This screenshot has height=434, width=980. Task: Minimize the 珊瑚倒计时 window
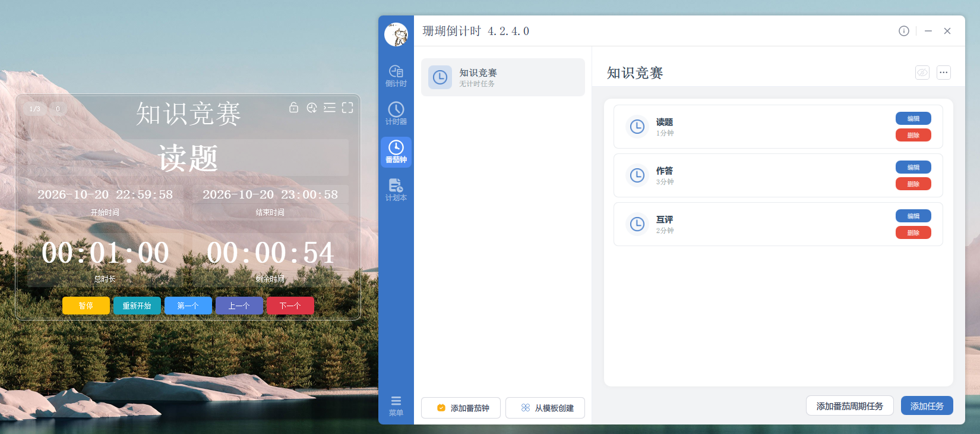928,31
